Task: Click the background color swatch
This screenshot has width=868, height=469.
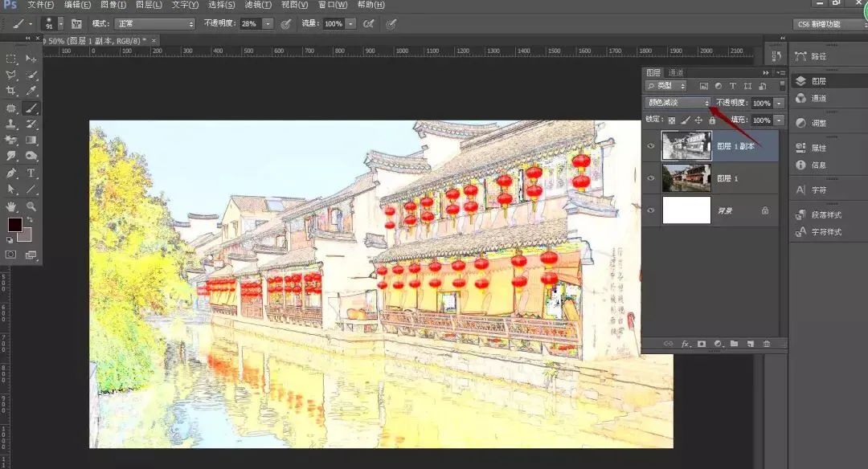Action: [26, 237]
